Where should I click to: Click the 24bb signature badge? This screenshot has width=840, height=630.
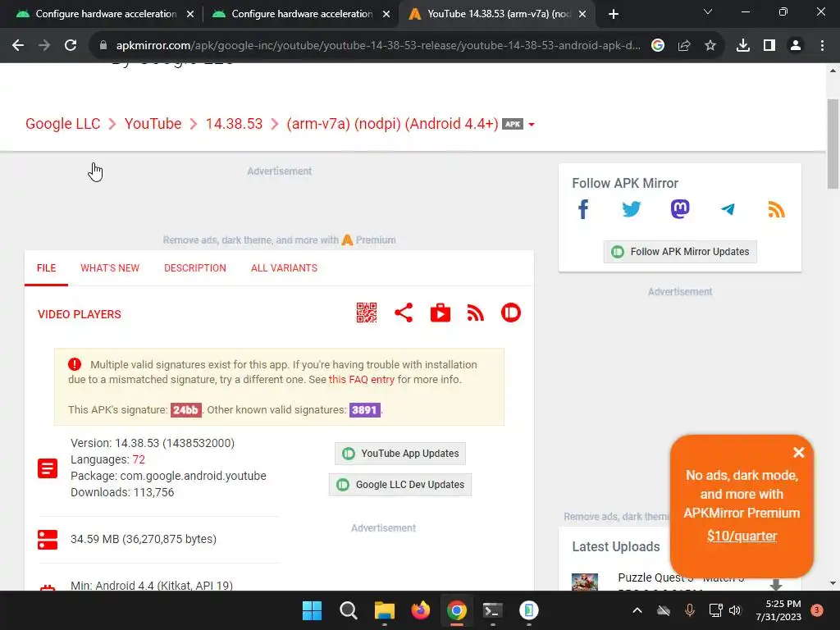click(186, 410)
